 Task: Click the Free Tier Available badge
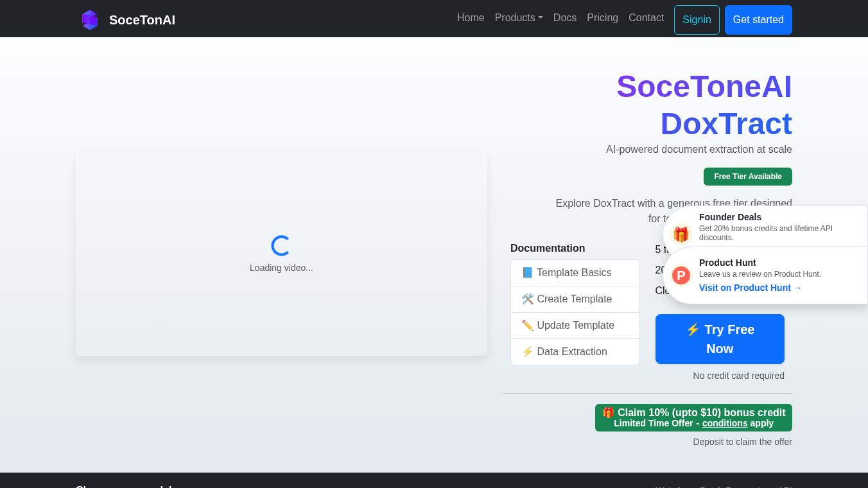tap(748, 177)
